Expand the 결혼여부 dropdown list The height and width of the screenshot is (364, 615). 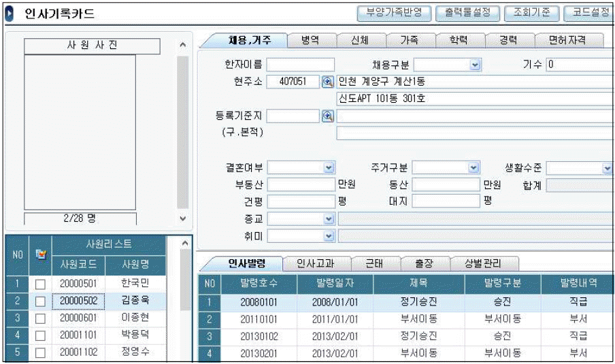329,167
